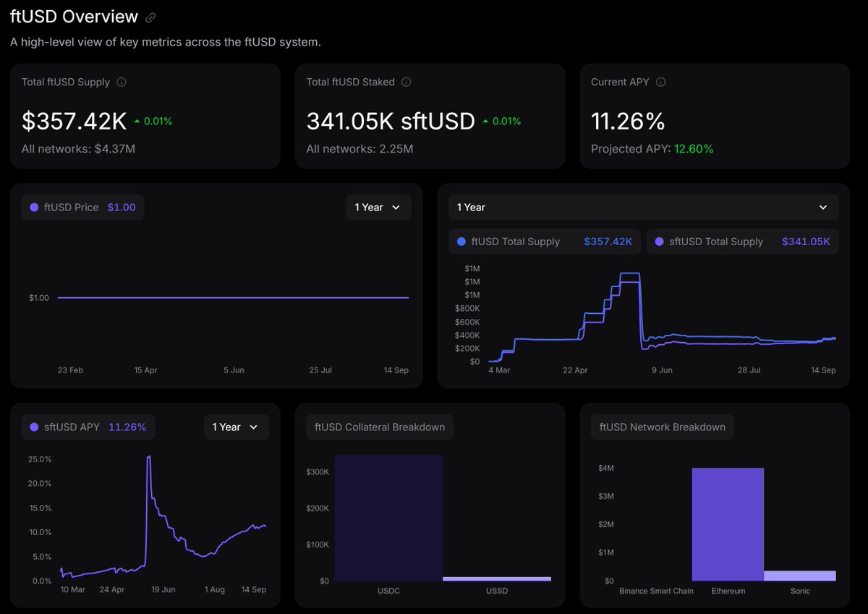This screenshot has width=868, height=614.
Task: Click the 22 Apr date on supply chart
Action: coord(575,370)
